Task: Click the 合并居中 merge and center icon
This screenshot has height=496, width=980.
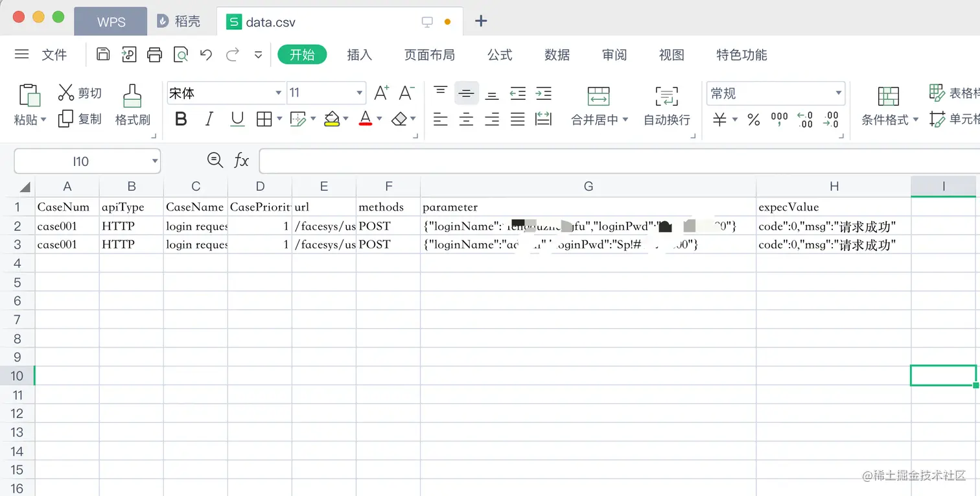Action: point(598,96)
